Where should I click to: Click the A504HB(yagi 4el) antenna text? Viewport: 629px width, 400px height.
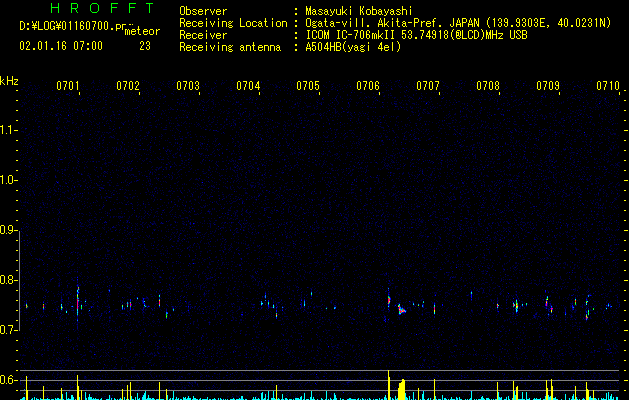pyautogui.click(x=353, y=47)
